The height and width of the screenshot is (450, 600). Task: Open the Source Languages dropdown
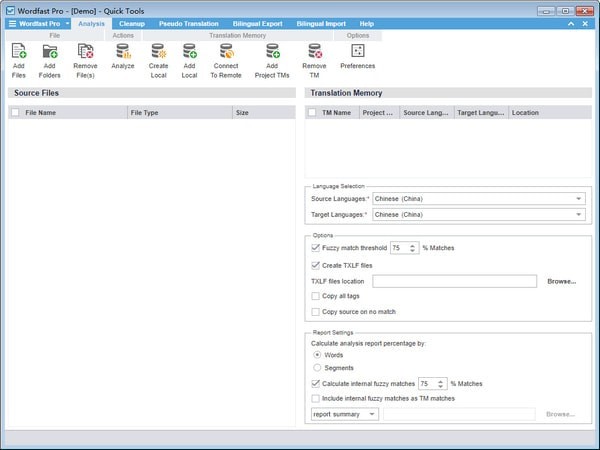click(478, 199)
